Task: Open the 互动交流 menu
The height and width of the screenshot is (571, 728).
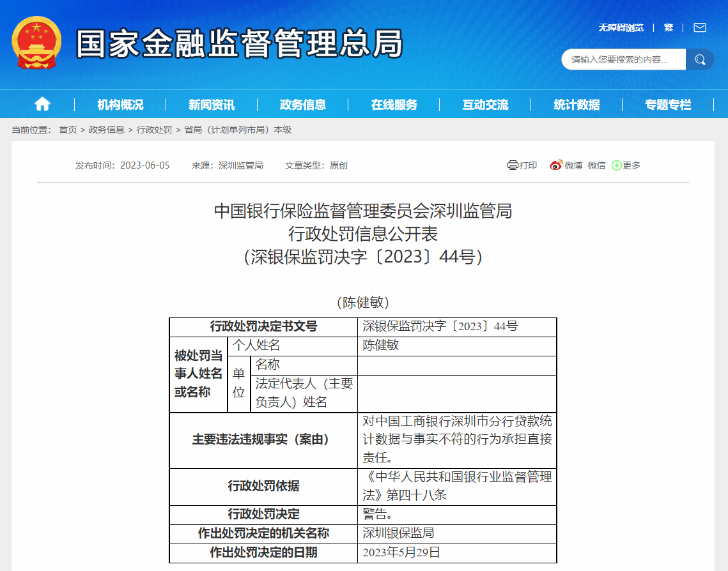Action: click(x=486, y=105)
